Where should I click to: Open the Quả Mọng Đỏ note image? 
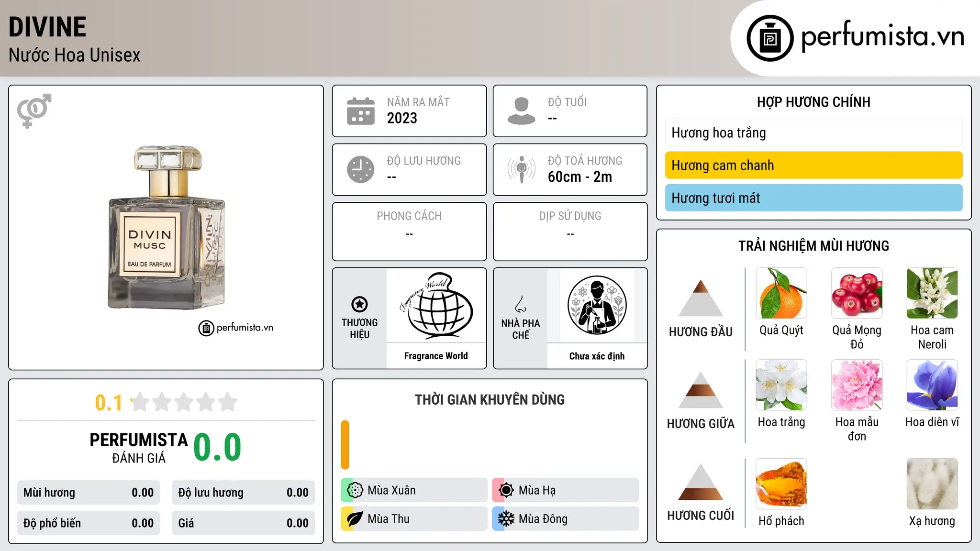(x=857, y=293)
